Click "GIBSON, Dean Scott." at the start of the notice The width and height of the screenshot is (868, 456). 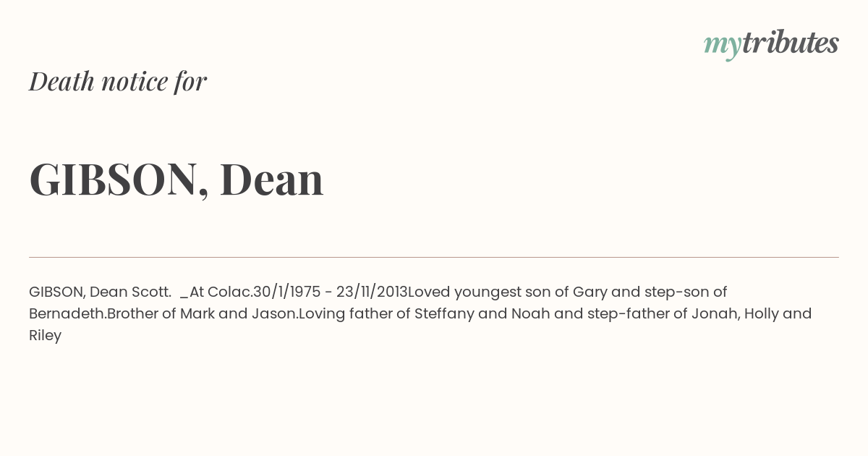coord(100,292)
